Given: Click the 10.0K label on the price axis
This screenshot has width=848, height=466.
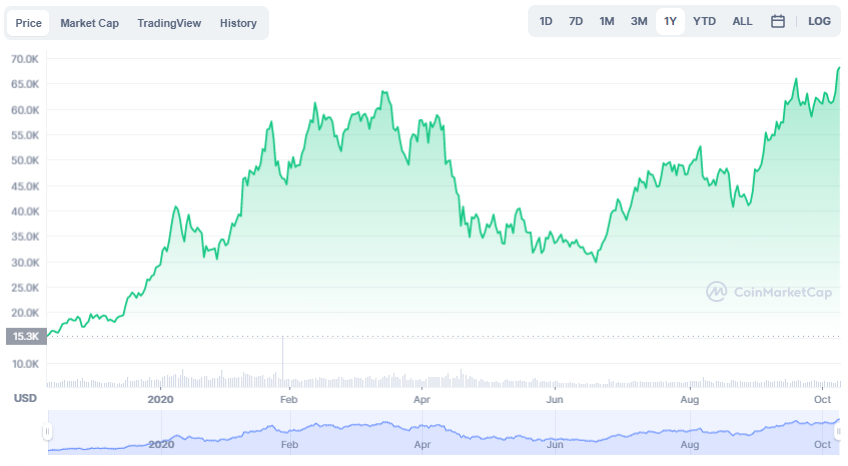Looking at the screenshot, I should pyautogui.click(x=25, y=364).
